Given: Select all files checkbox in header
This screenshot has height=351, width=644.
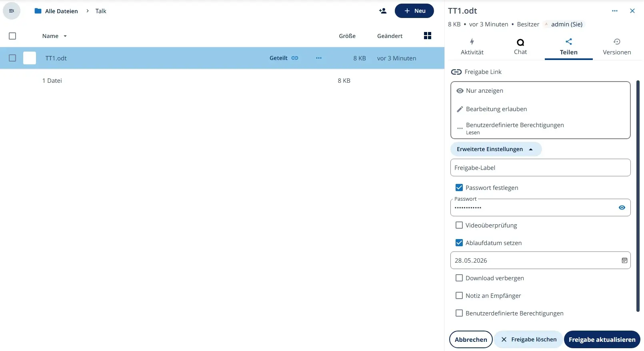Looking at the screenshot, I should (12, 36).
